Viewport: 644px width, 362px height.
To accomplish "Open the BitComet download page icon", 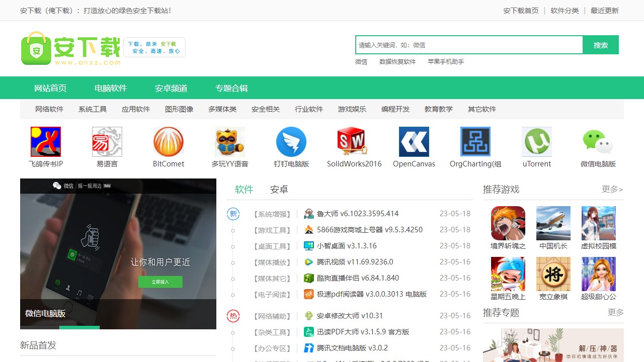I will [169, 141].
